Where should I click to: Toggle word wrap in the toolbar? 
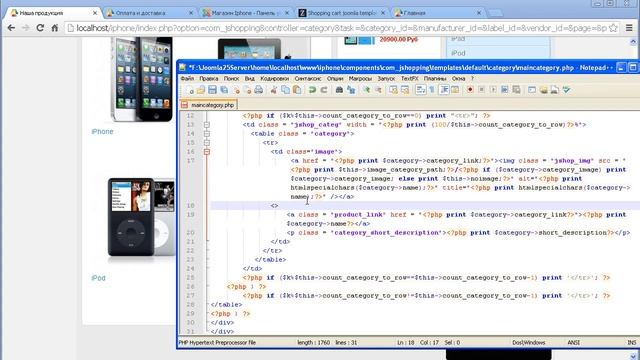click(420, 90)
